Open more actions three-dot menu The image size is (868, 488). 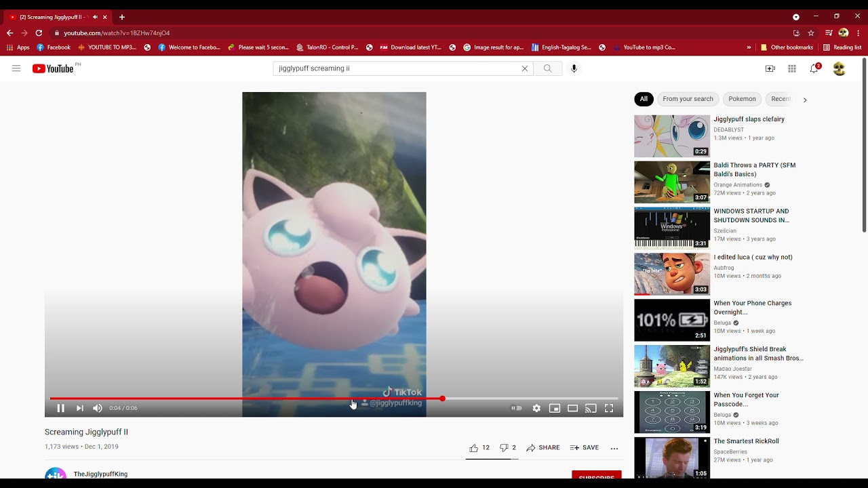[614, 448]
